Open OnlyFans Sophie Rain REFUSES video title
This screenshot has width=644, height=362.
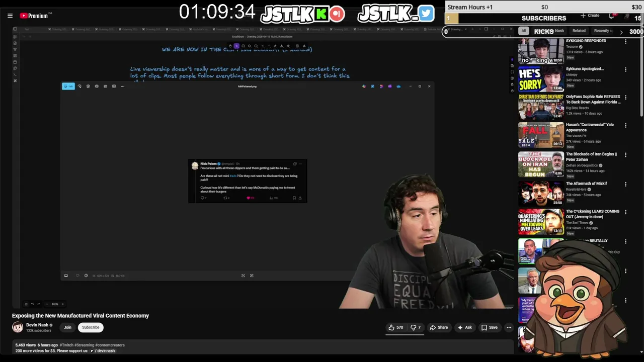[x=593, y=99]
